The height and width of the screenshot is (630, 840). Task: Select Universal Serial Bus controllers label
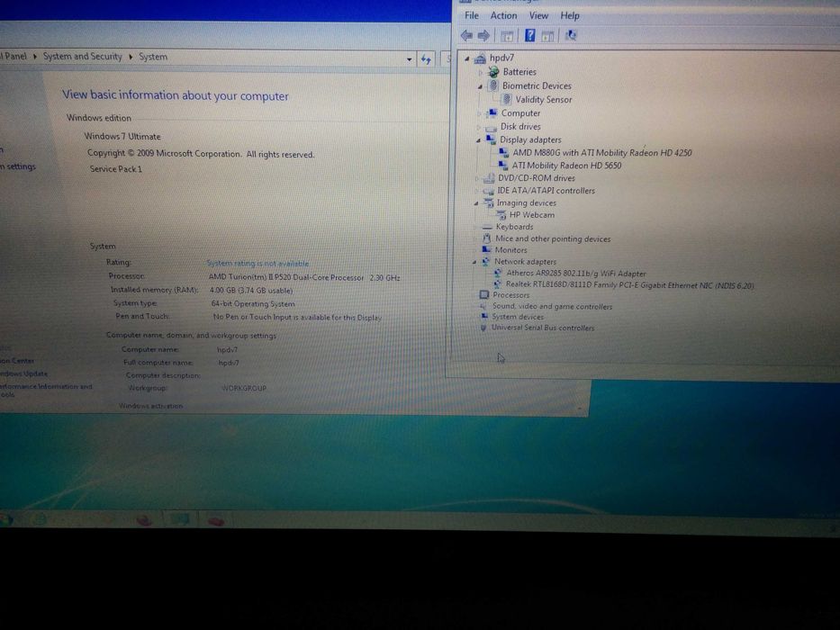click(x=543, y=328)
